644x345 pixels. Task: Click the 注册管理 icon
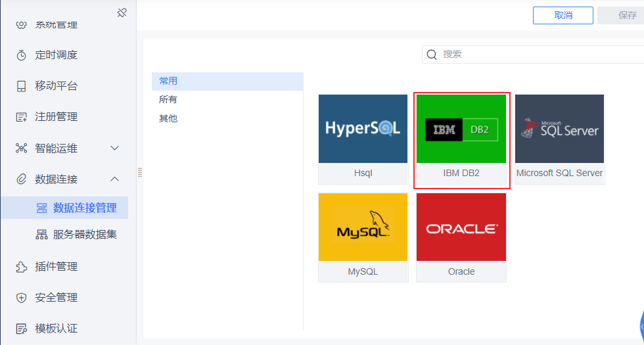(x=21, y=117)
